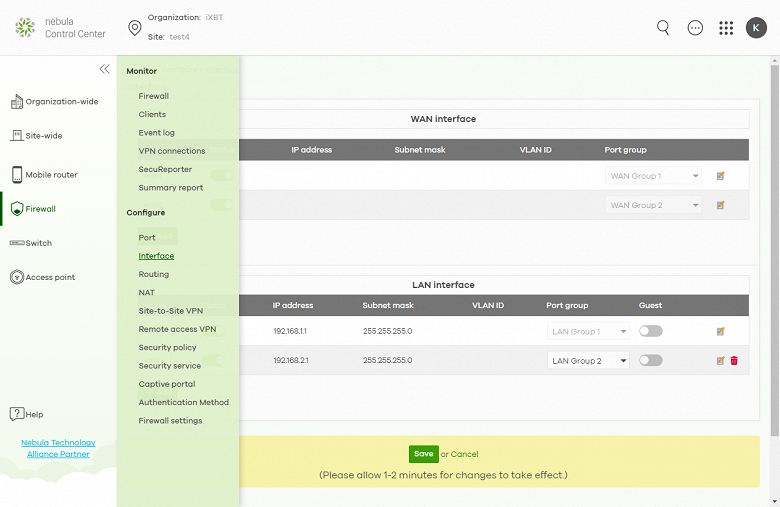Open the LAN Group 2 port group dropdown

tap(588, 361)
